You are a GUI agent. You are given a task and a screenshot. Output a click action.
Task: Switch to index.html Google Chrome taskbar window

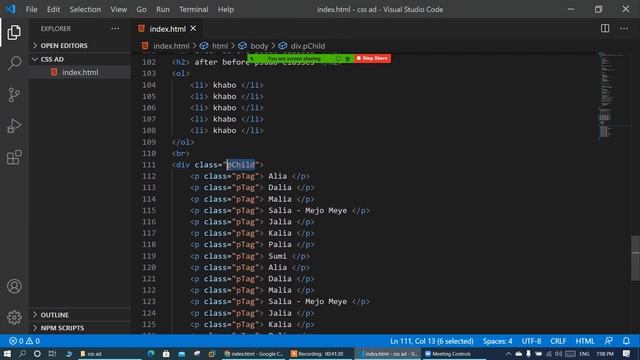tap(254, 353)
